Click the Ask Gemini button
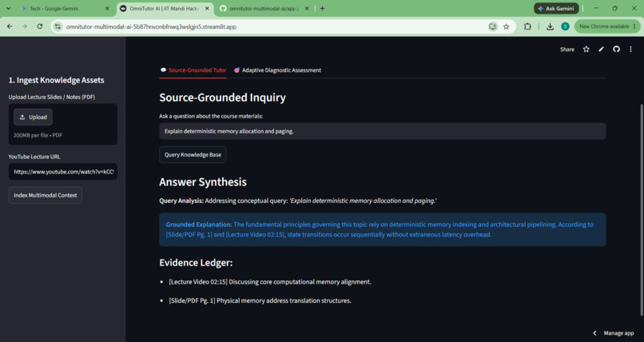This screenshot has width=644, height=342. point(556,8)
